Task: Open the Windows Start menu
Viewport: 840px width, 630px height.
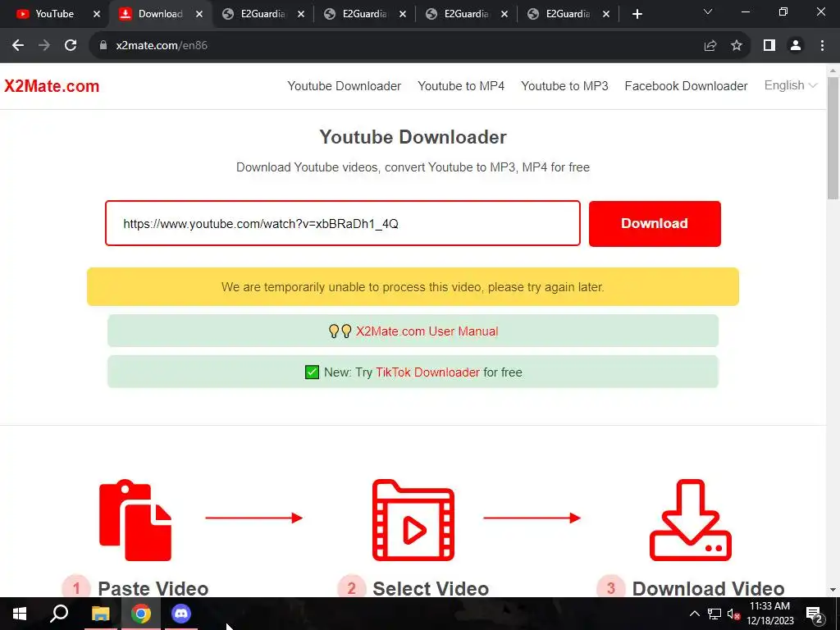Action: coord(20,614)
